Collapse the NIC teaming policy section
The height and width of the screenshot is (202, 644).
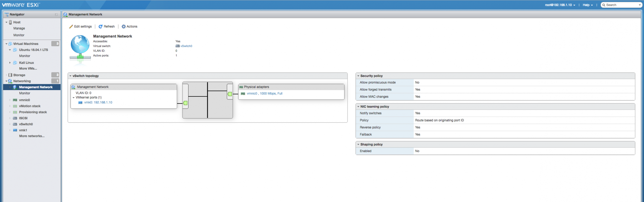pyautogui.click(x=358, y=107)
